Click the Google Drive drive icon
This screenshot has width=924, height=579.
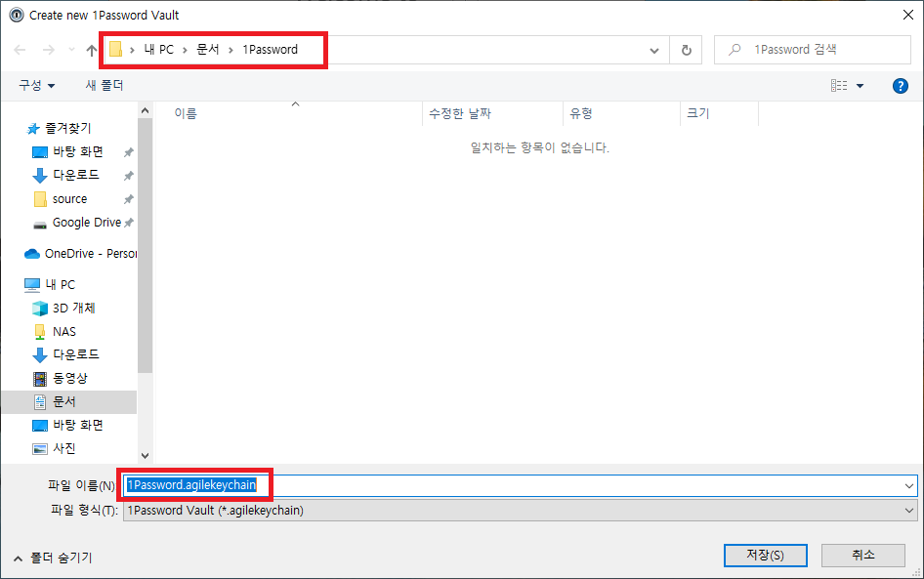coord(39,225)
